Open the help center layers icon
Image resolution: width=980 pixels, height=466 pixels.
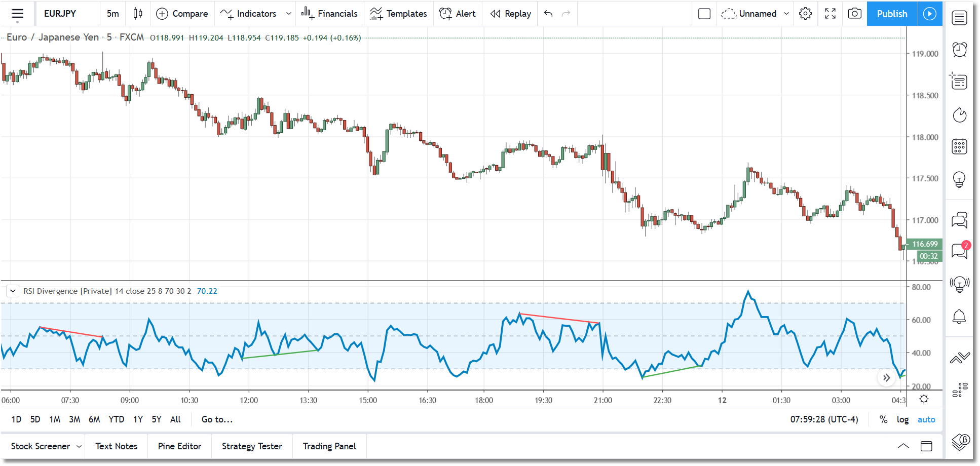point(960,442)
